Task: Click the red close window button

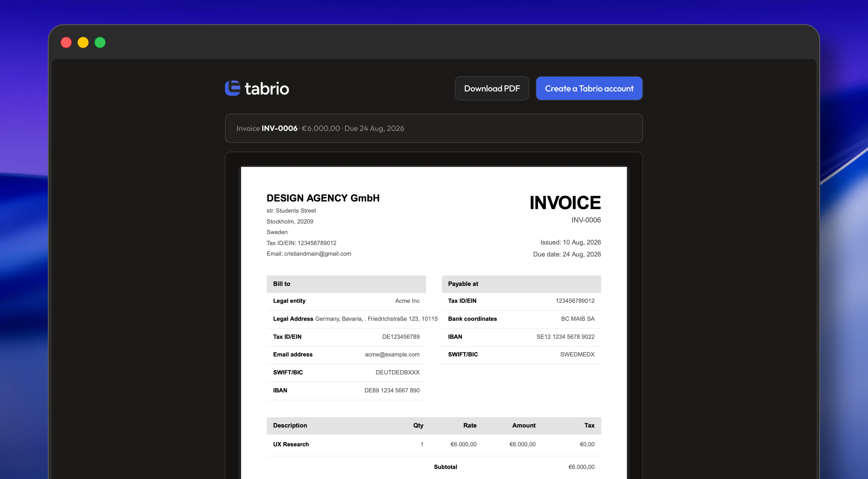Action: tap(66, 42)
